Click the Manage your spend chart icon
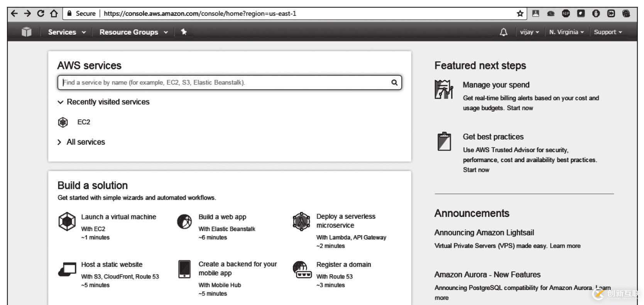This screenshot has width=644, height=305. point(444,89)
